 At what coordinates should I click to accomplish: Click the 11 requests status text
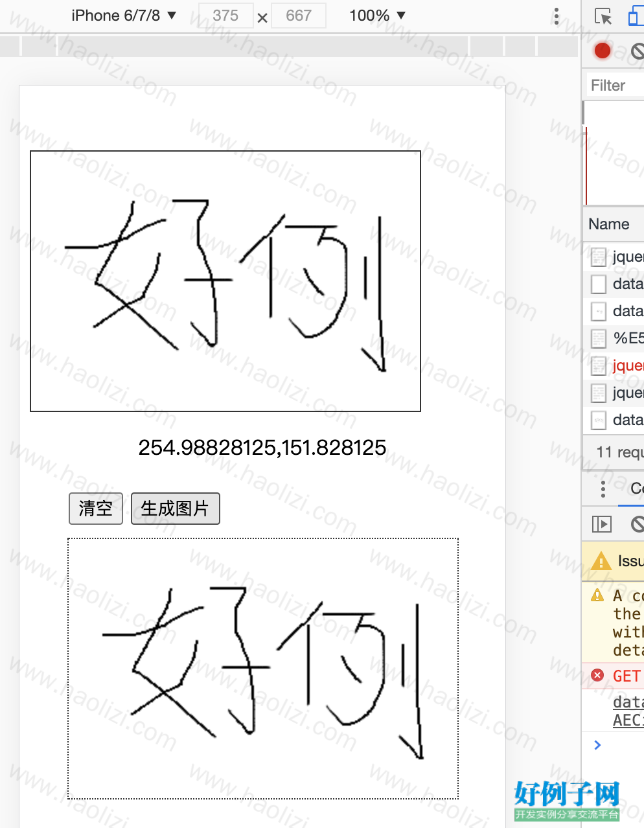pyautogui.click(x=619, y=452)
